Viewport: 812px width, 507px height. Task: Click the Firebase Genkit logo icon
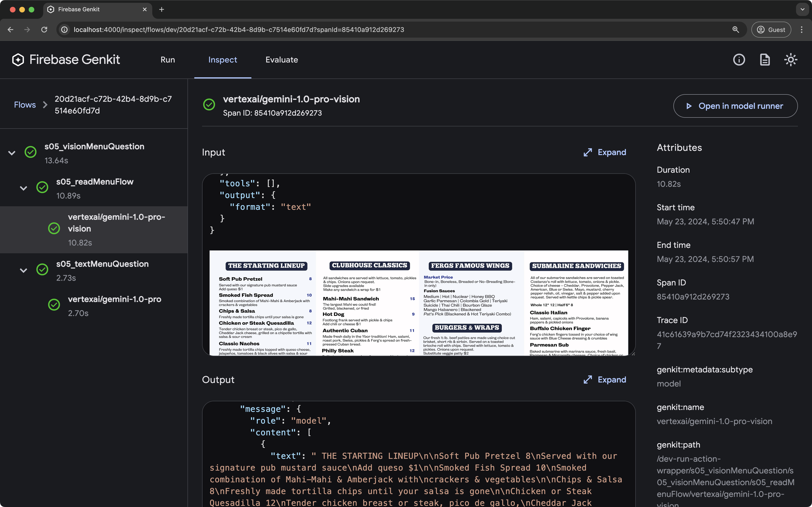tap(18, 59)
